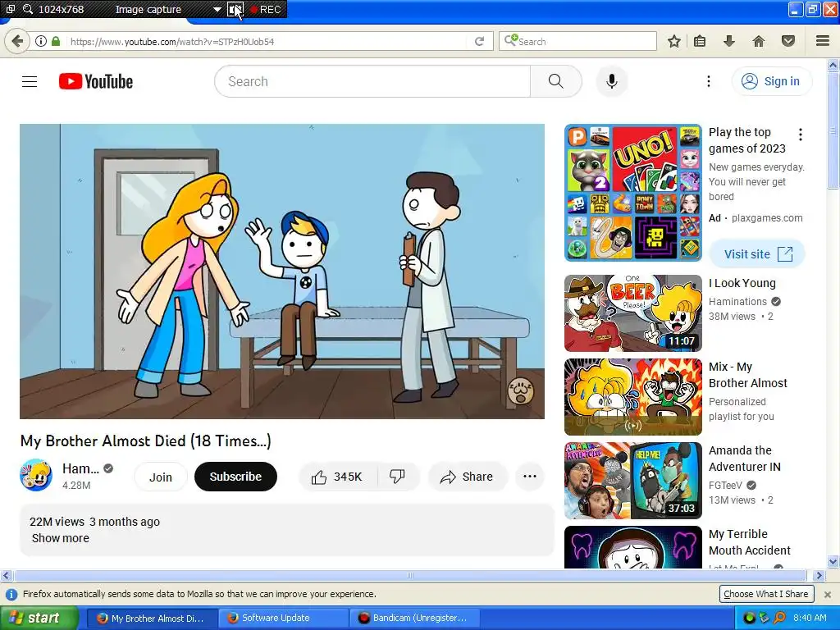Click the system tray clock 8:40 AM

coord(810,618)
